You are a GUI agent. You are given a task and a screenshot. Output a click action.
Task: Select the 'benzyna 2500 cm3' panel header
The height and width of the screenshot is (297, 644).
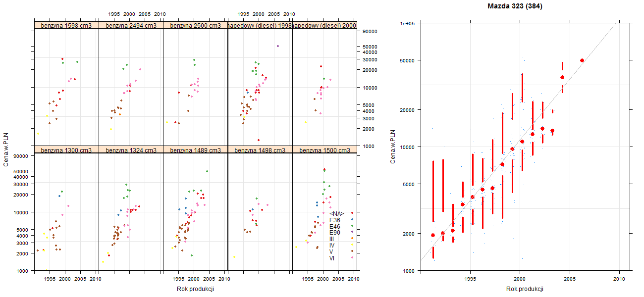pyautogui.click(x=195, y=25)
